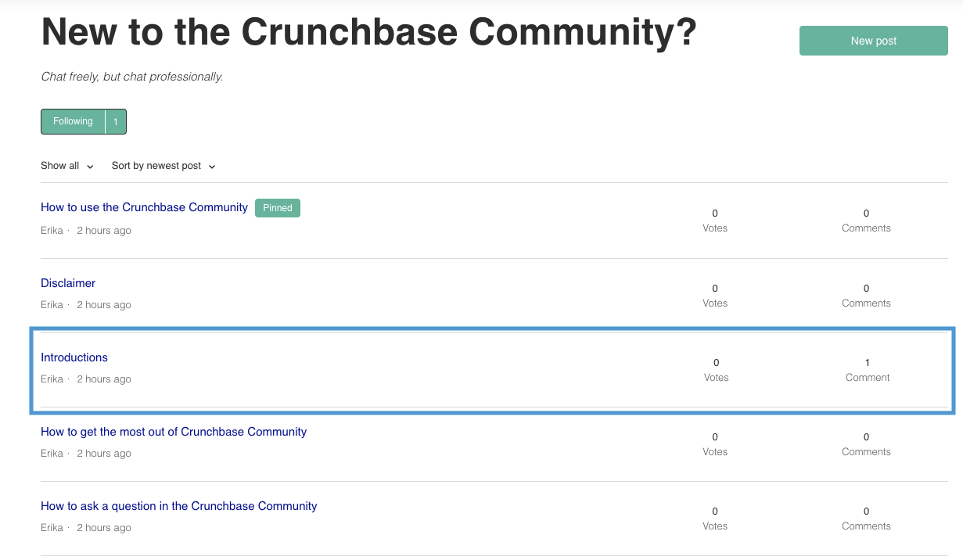Open How to ask a question post
The width and height of the screenshot is (963, 560).
[x=179, y=506]
